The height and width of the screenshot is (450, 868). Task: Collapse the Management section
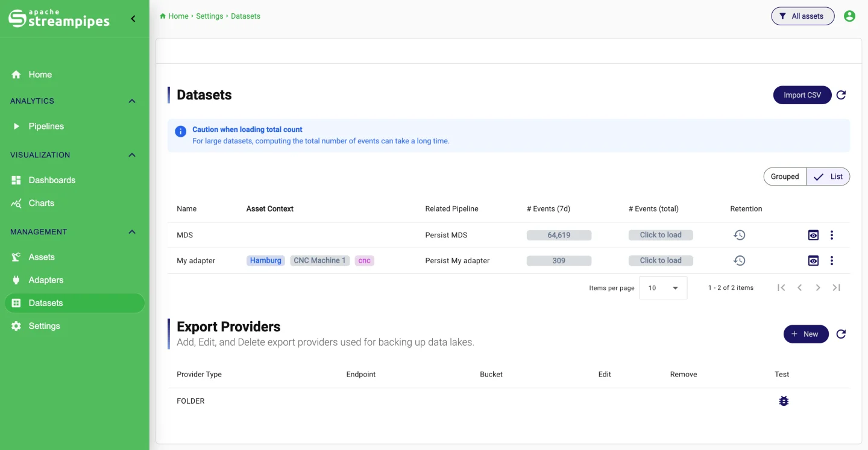[x=132, y=232]
